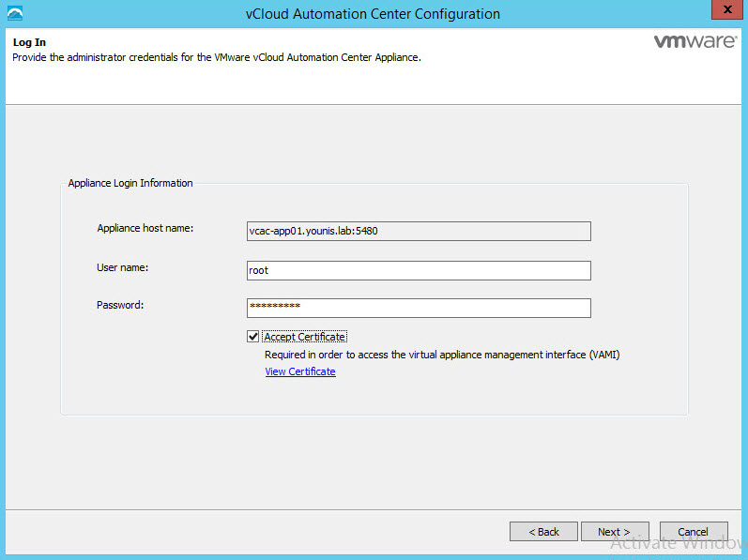
Task: Click the "User name:" label
Action: click(123, 267)
